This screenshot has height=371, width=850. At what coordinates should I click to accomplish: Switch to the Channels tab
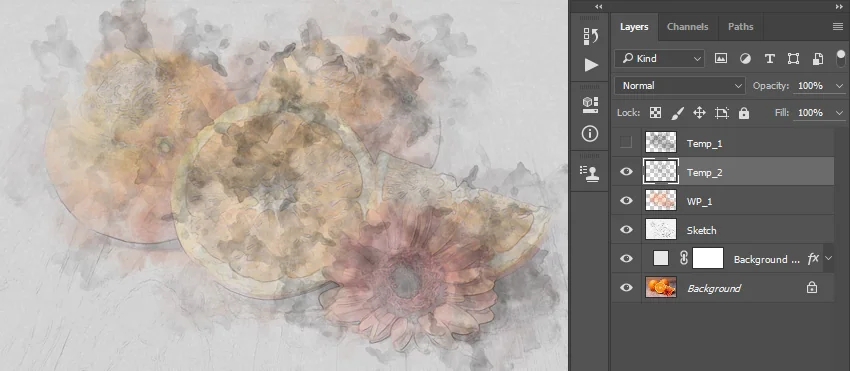(x=687, y=27)
